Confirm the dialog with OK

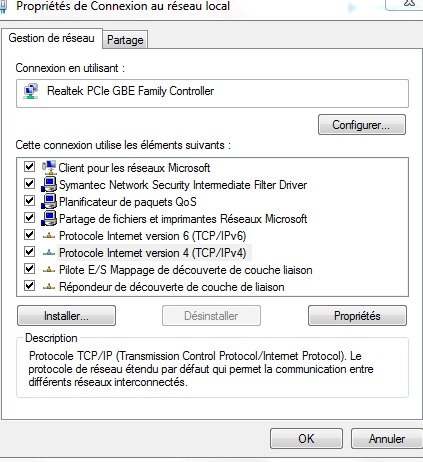click(x=306, y=439)
